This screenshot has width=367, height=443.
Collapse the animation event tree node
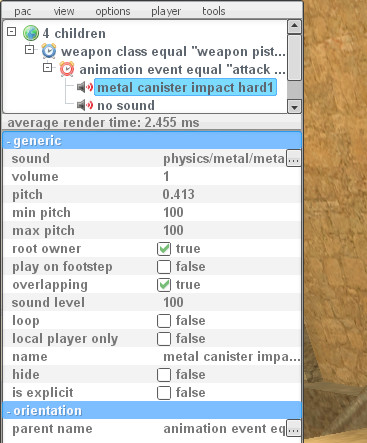point(48,68)
